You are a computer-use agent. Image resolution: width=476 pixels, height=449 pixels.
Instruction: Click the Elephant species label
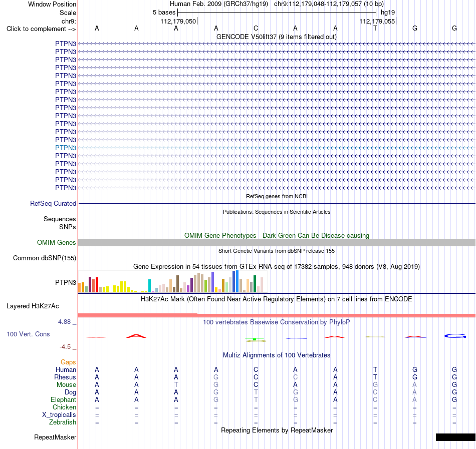point(63,399)
